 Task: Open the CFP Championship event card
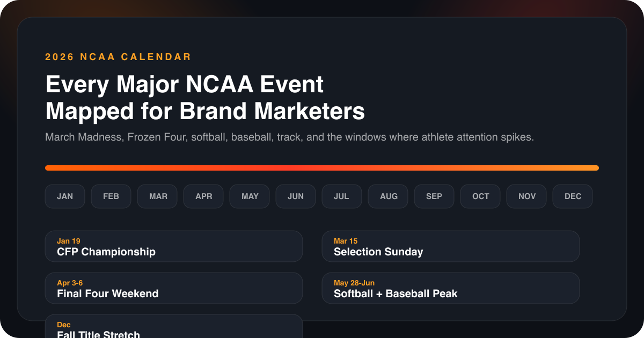coord(174,247)
